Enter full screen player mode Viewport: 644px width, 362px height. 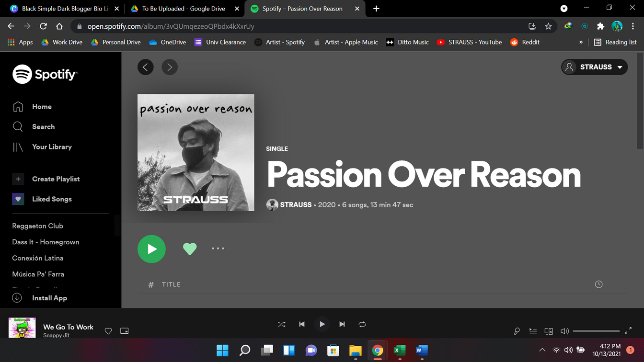tap(628, 331)
